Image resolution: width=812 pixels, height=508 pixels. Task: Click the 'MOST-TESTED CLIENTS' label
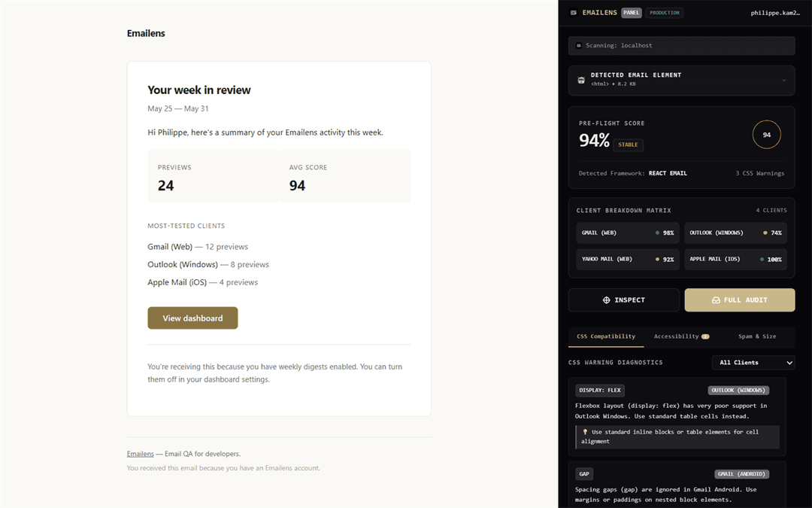coord(186,226)
